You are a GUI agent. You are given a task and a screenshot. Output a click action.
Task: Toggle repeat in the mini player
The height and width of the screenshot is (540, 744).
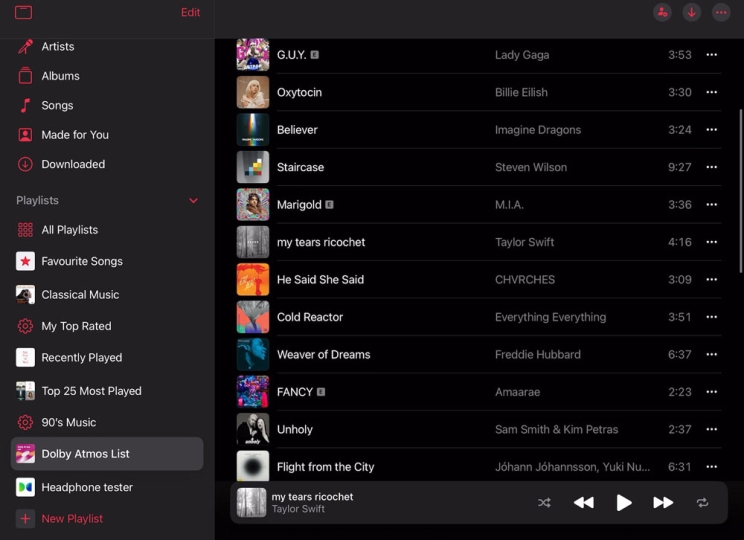click(703, 503)
